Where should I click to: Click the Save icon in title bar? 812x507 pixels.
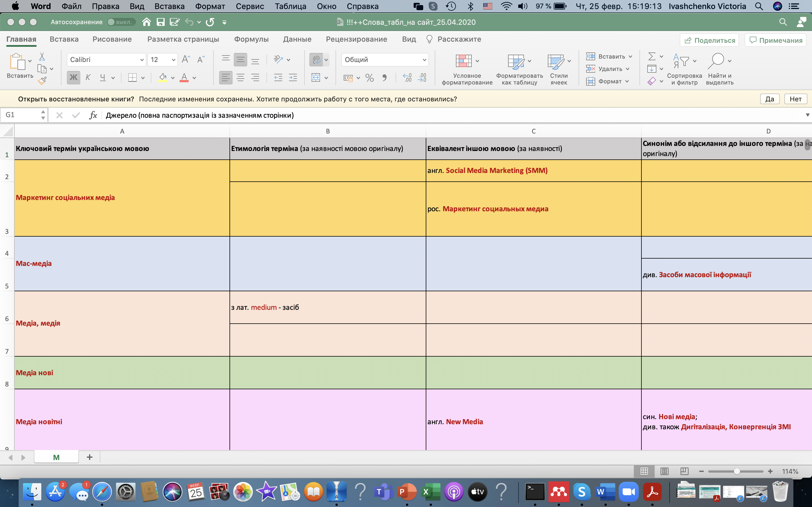[x=160, y=22]
